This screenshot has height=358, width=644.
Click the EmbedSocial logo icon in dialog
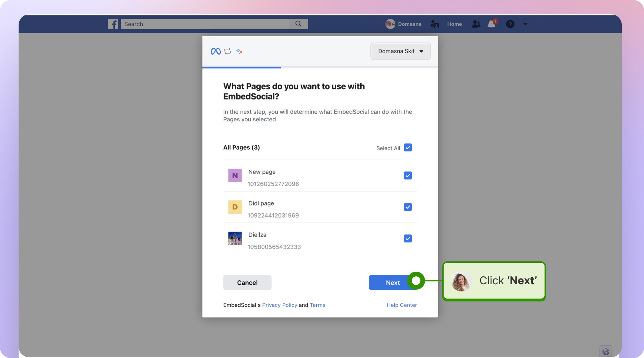click(x=239, y=52)
